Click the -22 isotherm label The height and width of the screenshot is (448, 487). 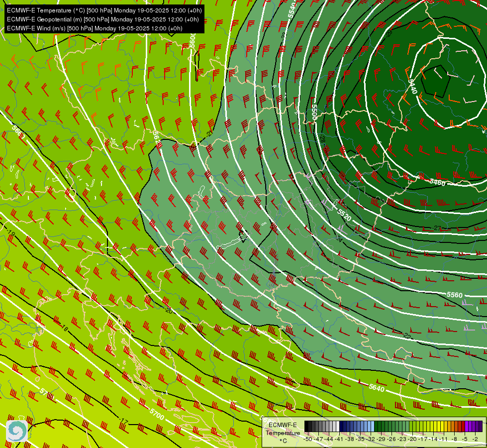[407, 336]
